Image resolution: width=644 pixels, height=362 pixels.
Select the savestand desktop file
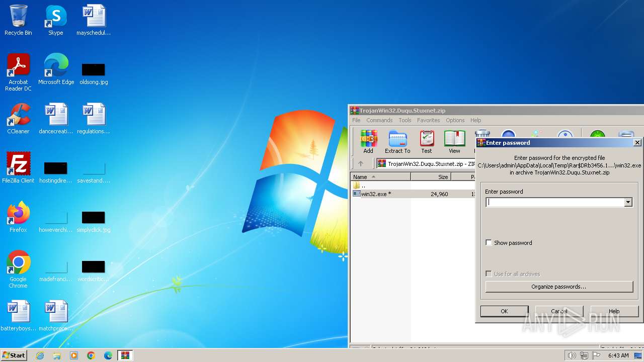[94, 172]
